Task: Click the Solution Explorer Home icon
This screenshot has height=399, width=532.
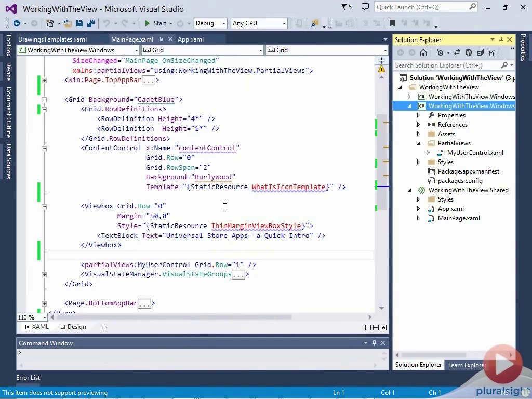Action: click(x=423, y=52)
